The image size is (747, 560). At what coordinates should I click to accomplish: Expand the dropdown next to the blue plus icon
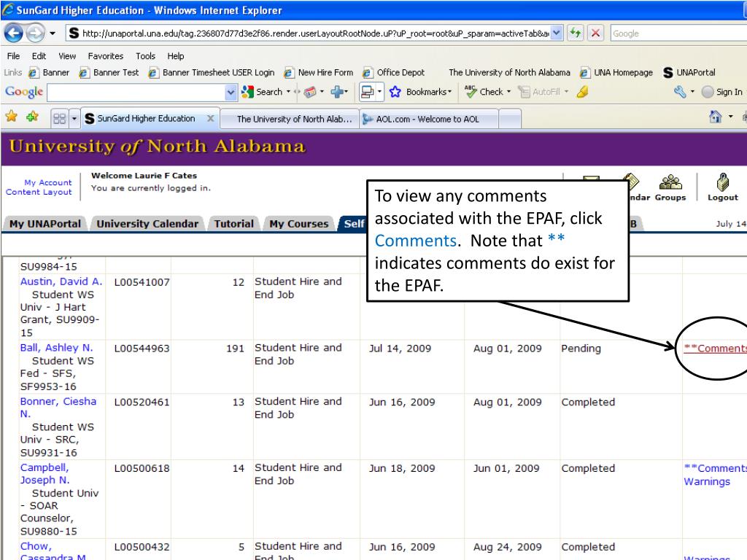(x=347, y=91)
